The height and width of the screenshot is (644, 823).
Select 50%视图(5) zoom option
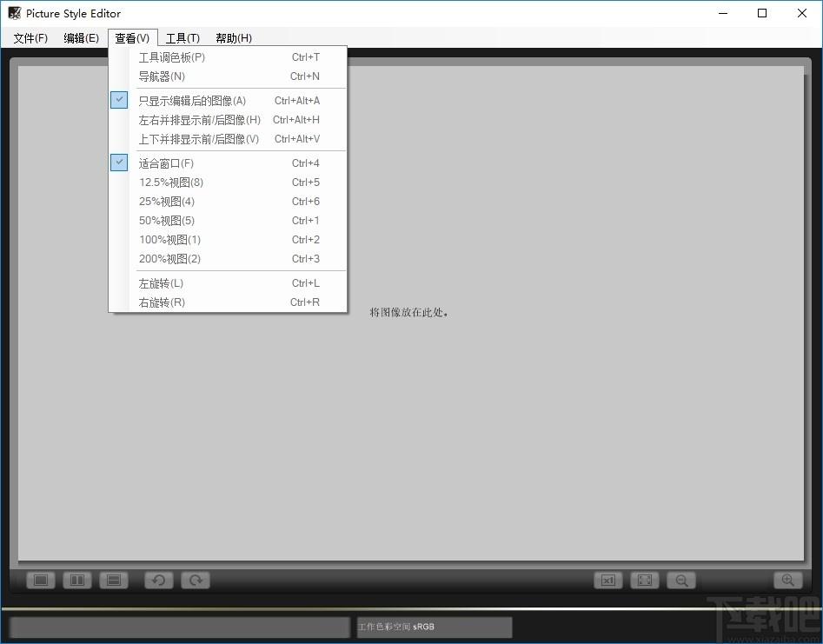[228, 221]
